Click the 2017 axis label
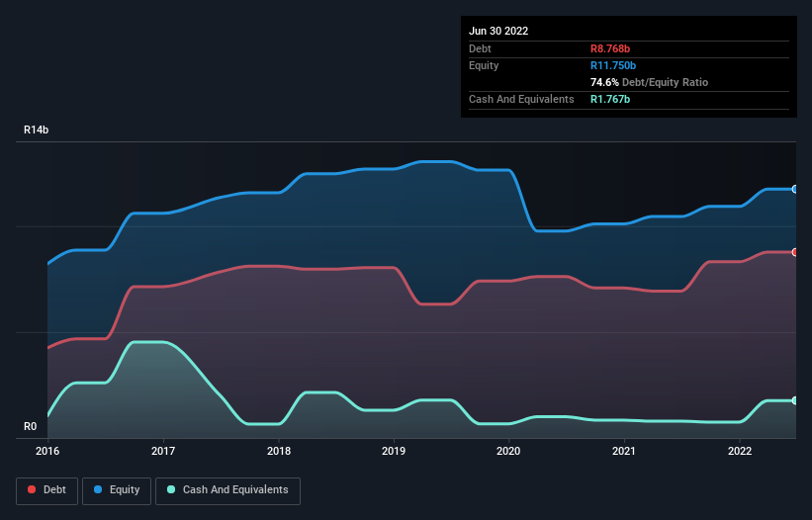 (x=163, y=451)
